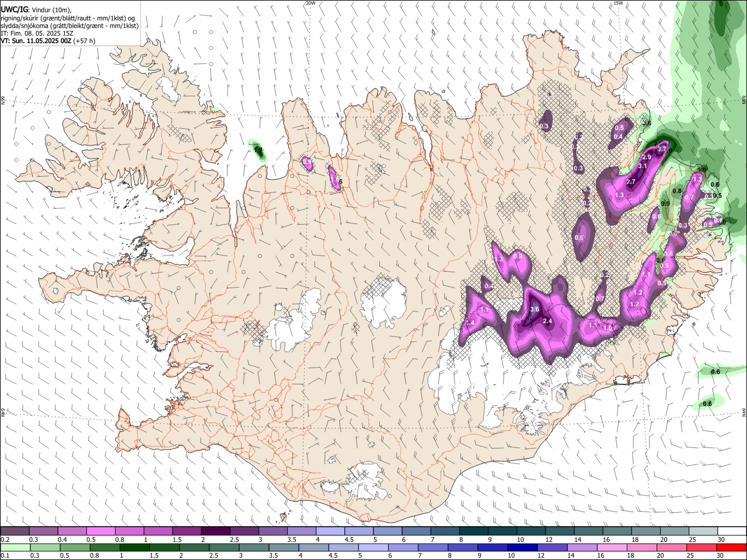Click the "4.5" label under the snow legend
The height and width of the screenshot is (560, 747).
click(x=349, y=540)
